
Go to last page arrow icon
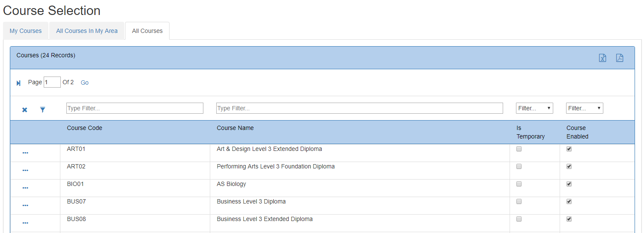pos(18,83)
